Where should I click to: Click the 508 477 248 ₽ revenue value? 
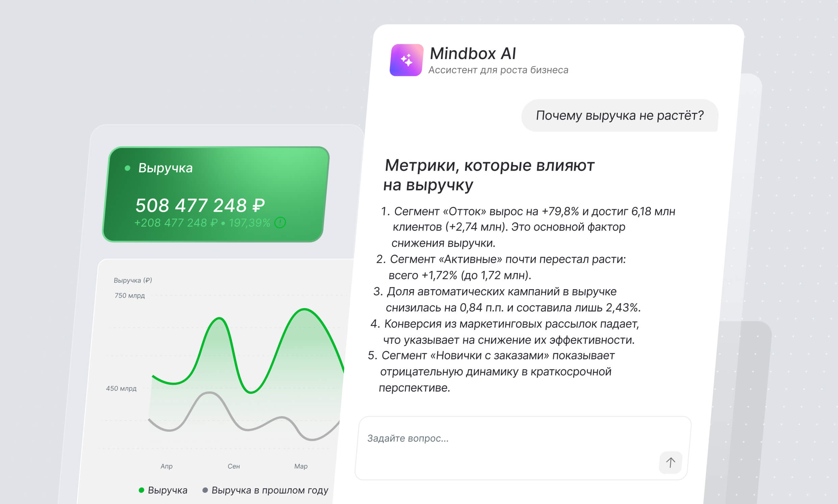(x=200, y=205)
